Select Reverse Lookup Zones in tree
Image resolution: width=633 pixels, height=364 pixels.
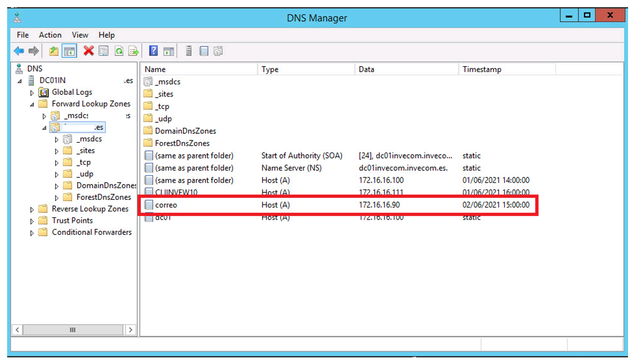[90, 209]
